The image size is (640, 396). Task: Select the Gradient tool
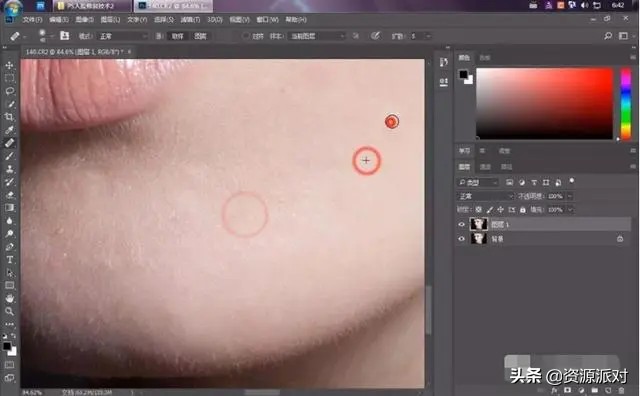pos(9,208)
